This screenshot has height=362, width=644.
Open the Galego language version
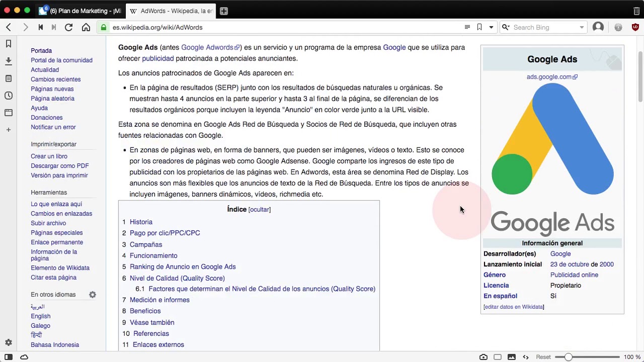point(40,326)
